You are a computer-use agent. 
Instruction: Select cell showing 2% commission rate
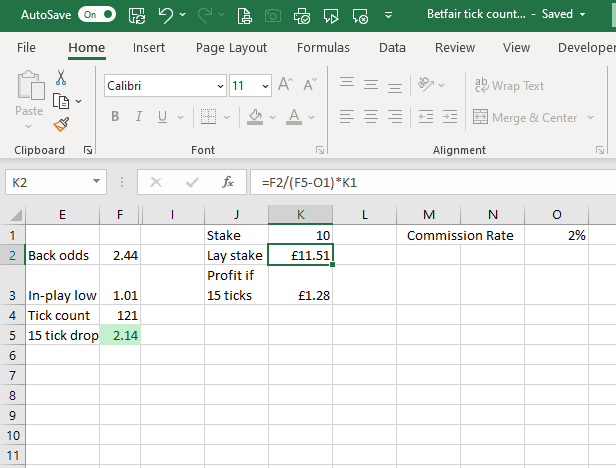coord(557,235)
